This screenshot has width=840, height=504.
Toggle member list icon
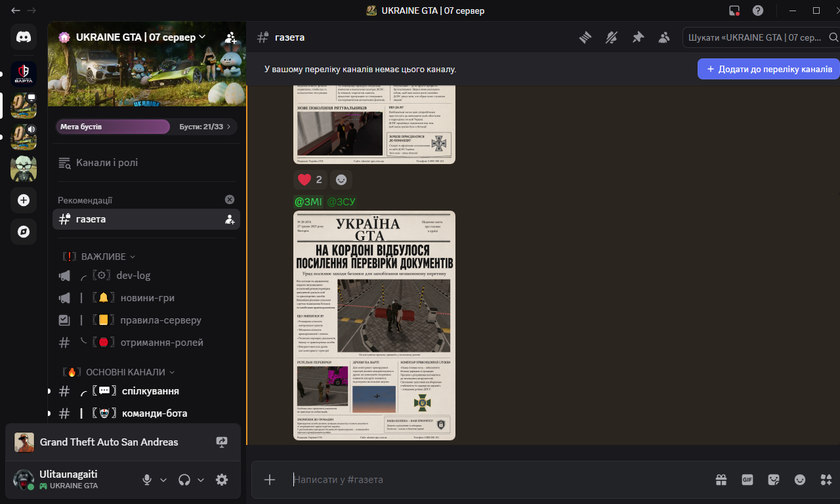tap(664, 37)
